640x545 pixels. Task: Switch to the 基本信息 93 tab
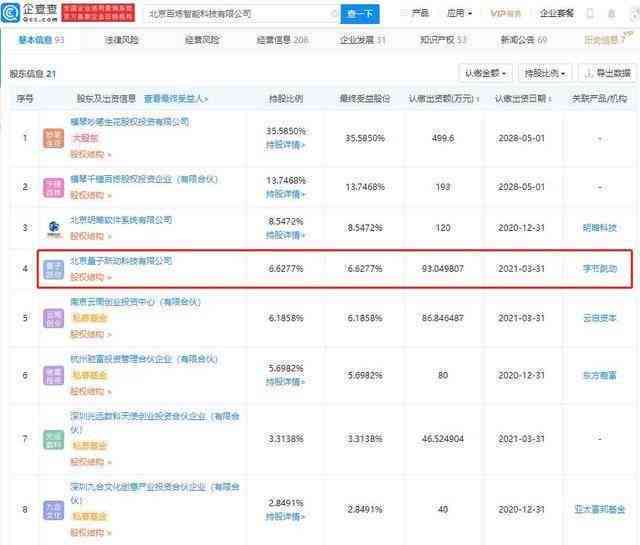click(x=41, y=40)
